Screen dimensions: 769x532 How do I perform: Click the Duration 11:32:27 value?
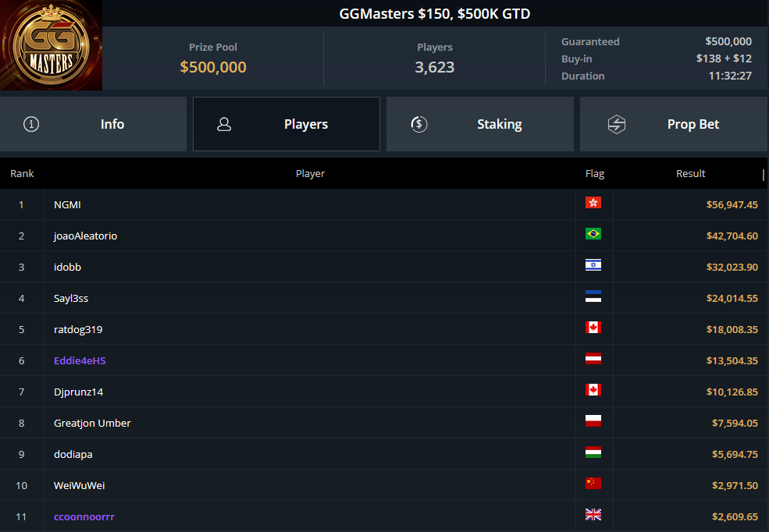[x=730, y=76]
